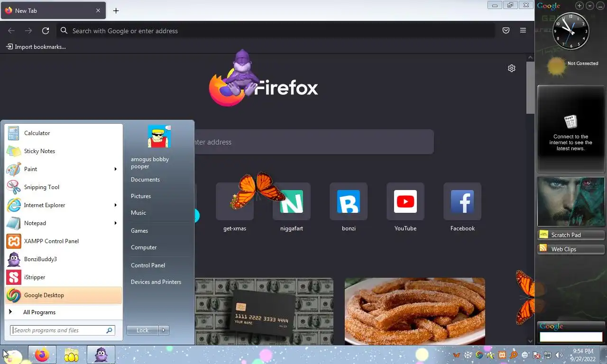Open the credit card article thumbnail
The height and width of the screenshot is (364, 607).
(x=264, y=311)
